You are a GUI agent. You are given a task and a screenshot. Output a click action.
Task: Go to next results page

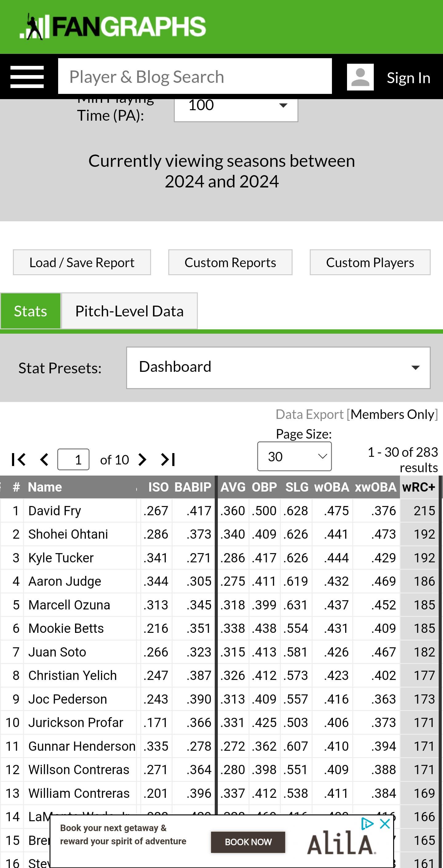point(142,460)
